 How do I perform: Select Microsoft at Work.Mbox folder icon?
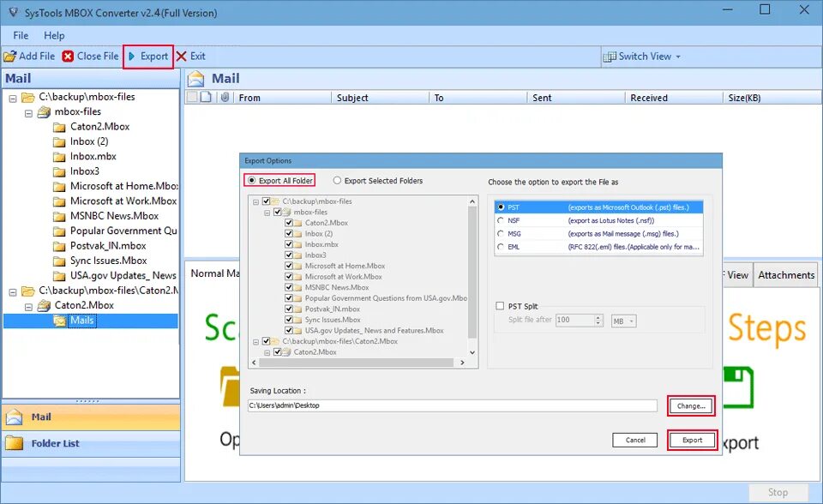pos(59,201)
